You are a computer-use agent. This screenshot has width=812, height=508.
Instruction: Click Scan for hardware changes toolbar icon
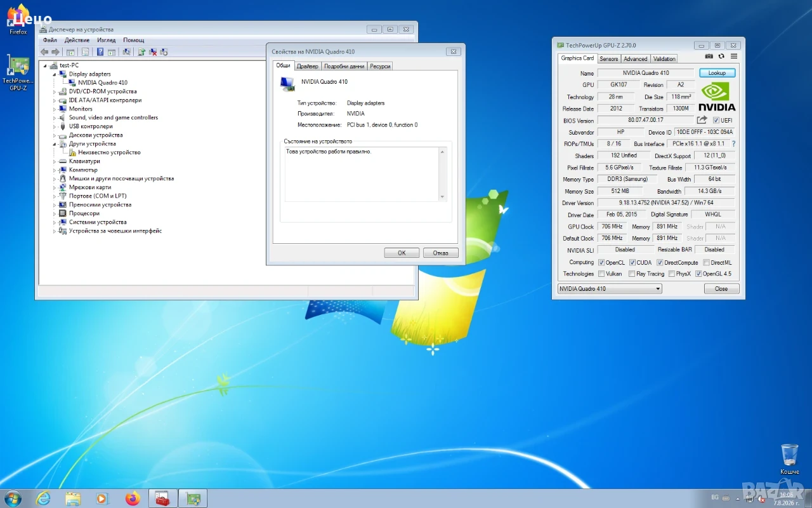pos(126,52)
